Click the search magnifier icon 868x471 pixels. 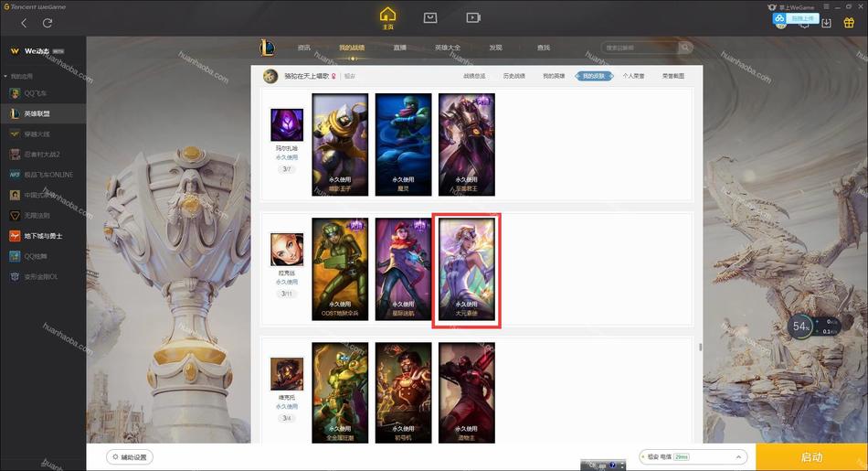tap(684, 48)
